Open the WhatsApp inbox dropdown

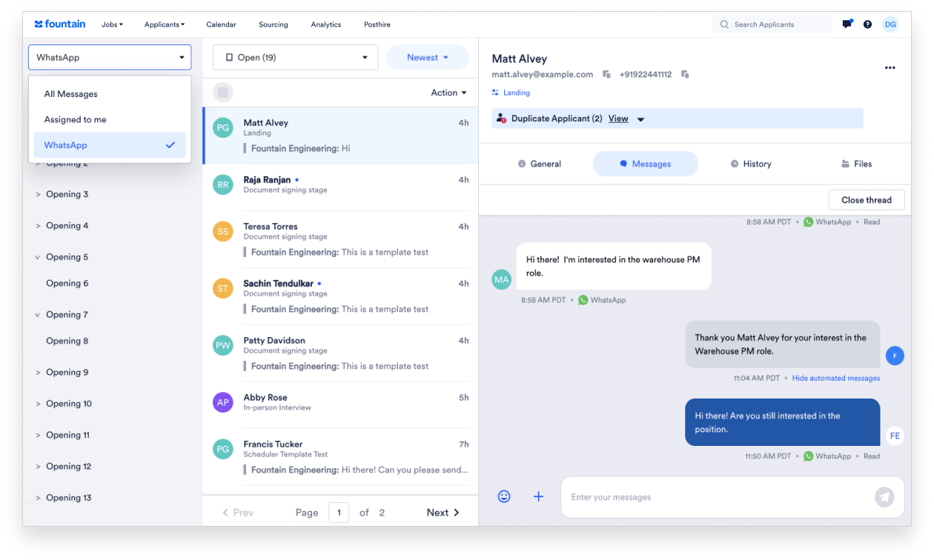(x=110, y=57)
